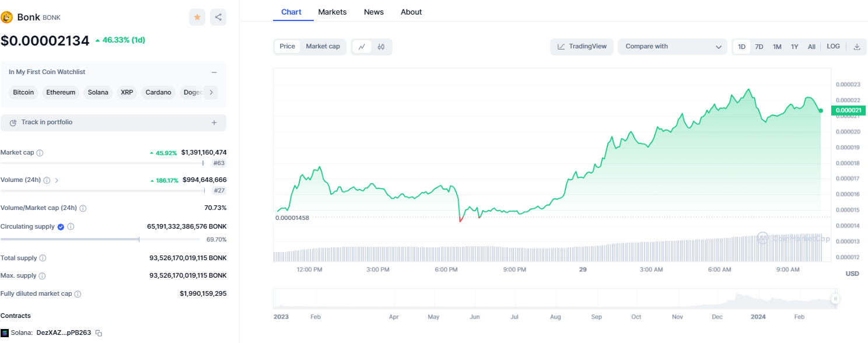Screen dimensions: 868x343
Task: Click the Total supply info icon
Action: point(43,258)
